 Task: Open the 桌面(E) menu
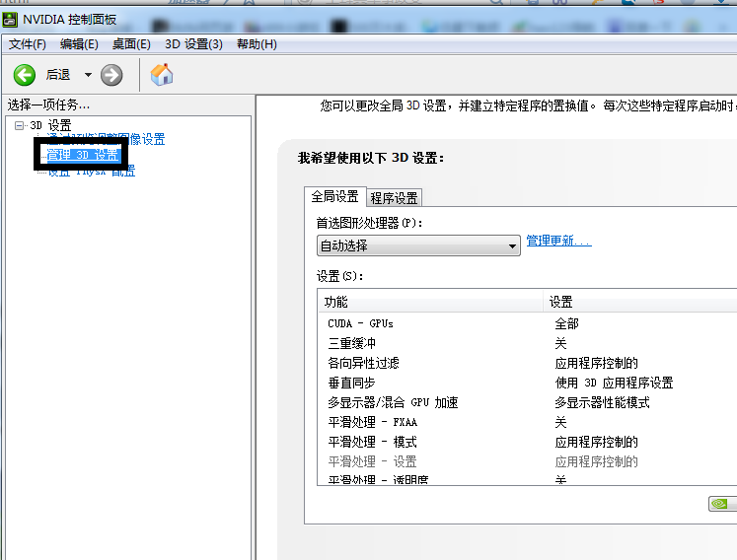[x=131, y=44]
